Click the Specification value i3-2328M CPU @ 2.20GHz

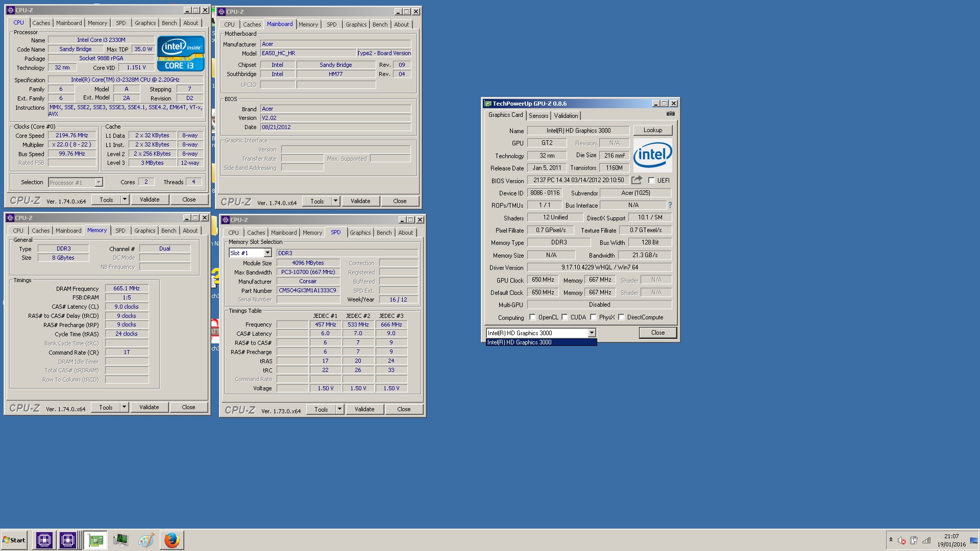click(x=125, y=80)
